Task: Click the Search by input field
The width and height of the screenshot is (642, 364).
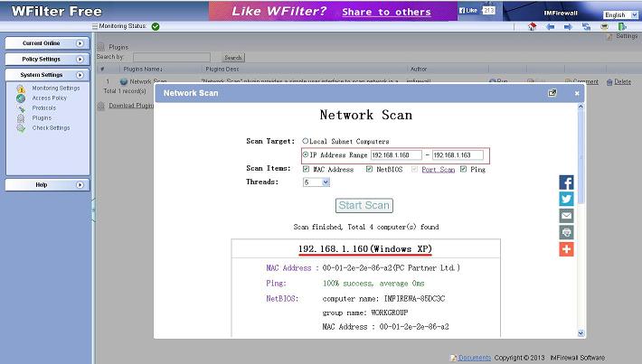Action: (x=172, y=57)
